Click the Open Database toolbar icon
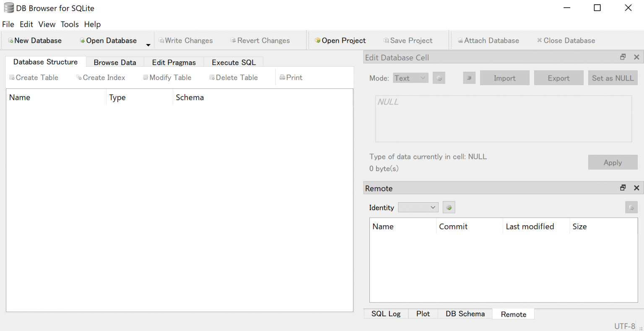Image resolution: width=644 pixels, height=331 pixels. click(83, 41)
